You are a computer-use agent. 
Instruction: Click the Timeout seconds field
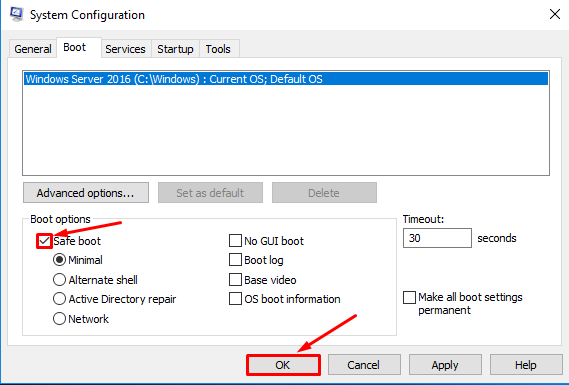pyautogui.click(x=437, y=238)
